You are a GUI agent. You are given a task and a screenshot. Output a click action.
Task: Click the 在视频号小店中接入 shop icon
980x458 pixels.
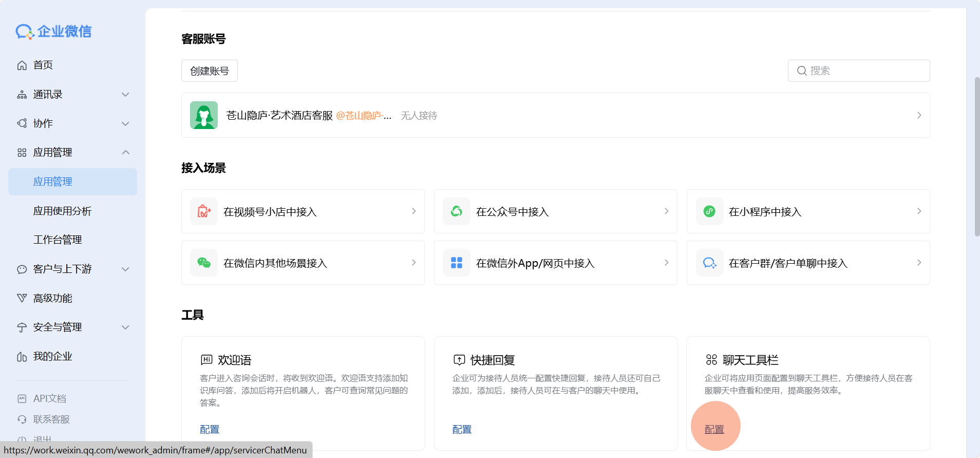tap(204, 211)
